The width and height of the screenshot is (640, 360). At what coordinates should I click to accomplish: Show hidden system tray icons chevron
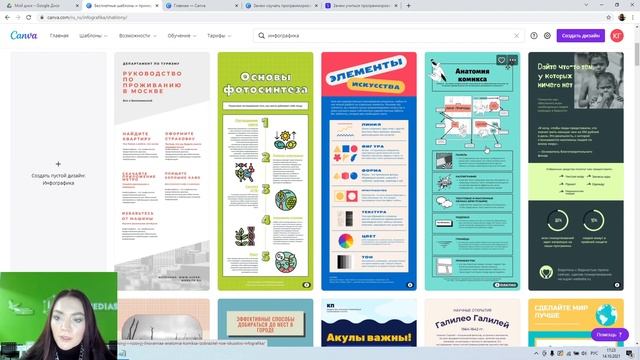coord(536,353)
